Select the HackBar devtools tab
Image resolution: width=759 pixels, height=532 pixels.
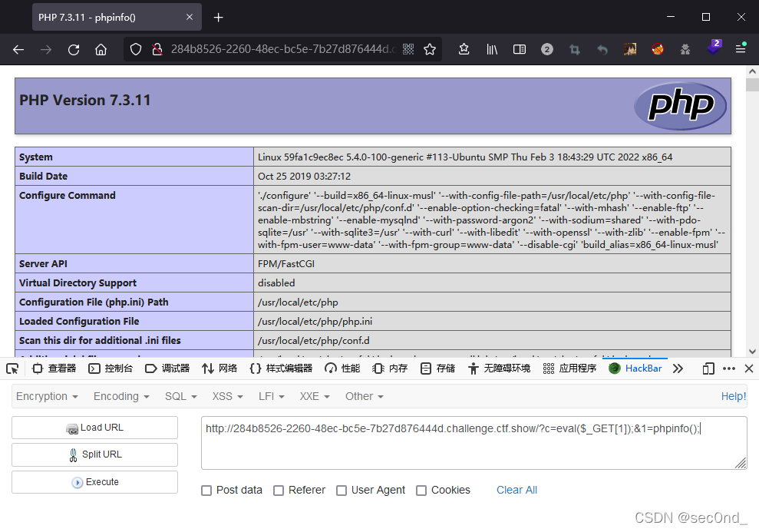click(635, 368)
